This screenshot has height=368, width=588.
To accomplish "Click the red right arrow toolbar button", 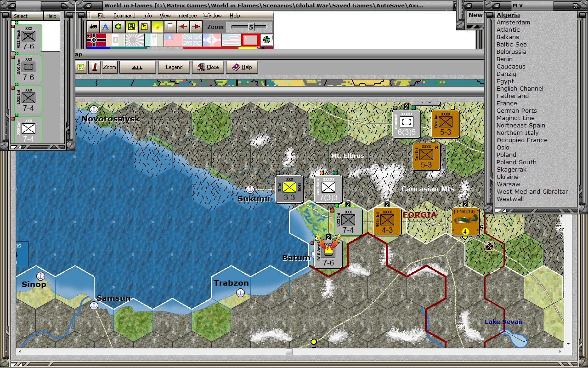I will 196,27.
